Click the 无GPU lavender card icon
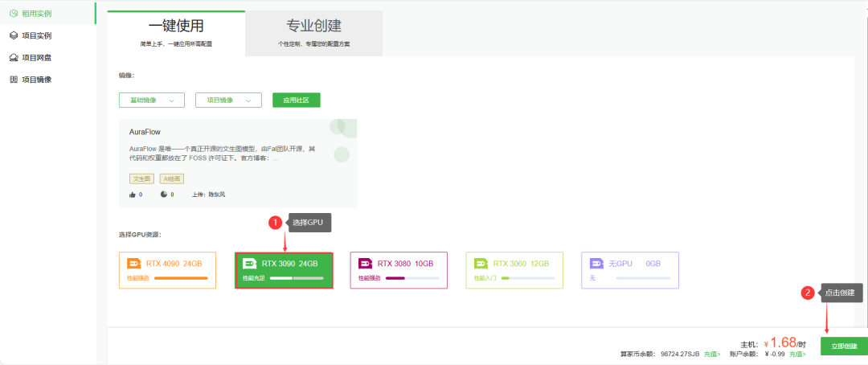The image size is (868, 365). point(596,264)
